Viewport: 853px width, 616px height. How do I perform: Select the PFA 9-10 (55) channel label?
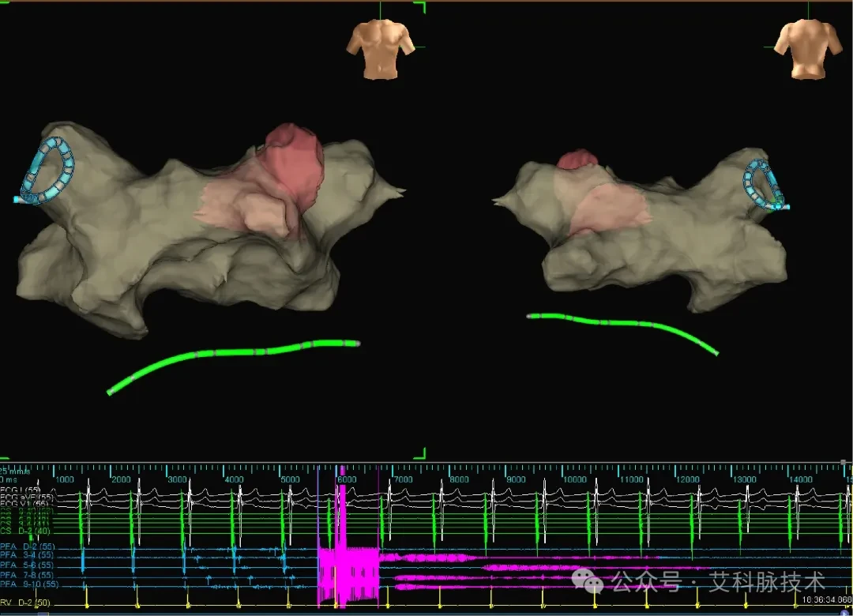click(29, 584)
